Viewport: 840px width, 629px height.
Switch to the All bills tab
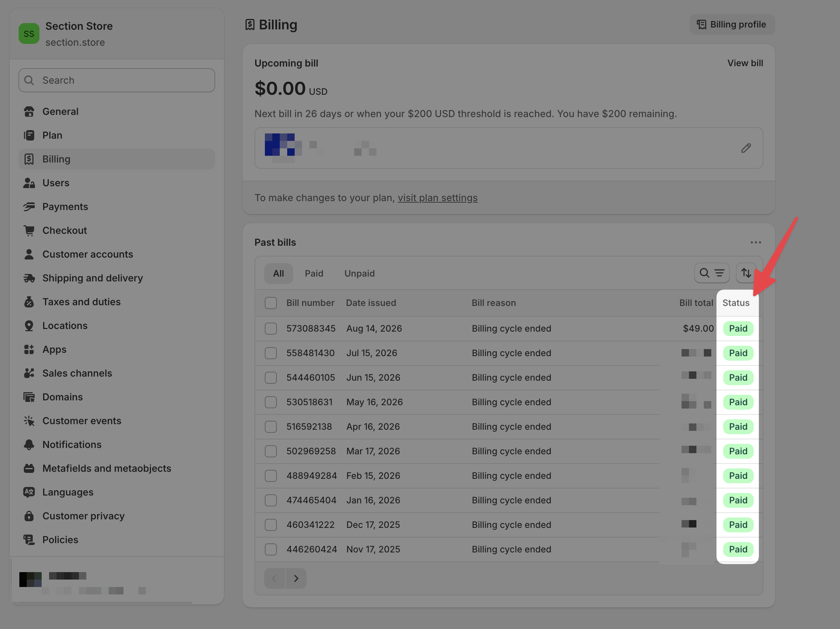(x=279, y=274)
